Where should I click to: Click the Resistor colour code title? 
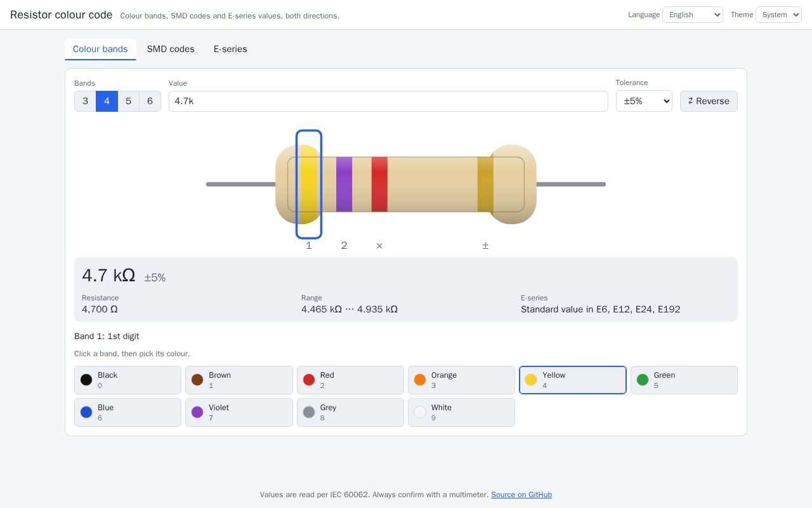[x=62, y=15]
